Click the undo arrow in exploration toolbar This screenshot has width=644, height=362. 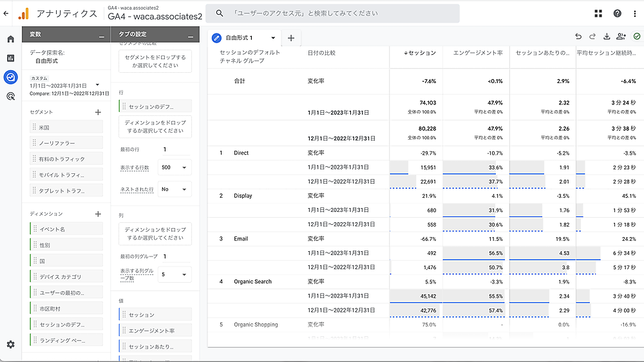(x=578, y=37)
